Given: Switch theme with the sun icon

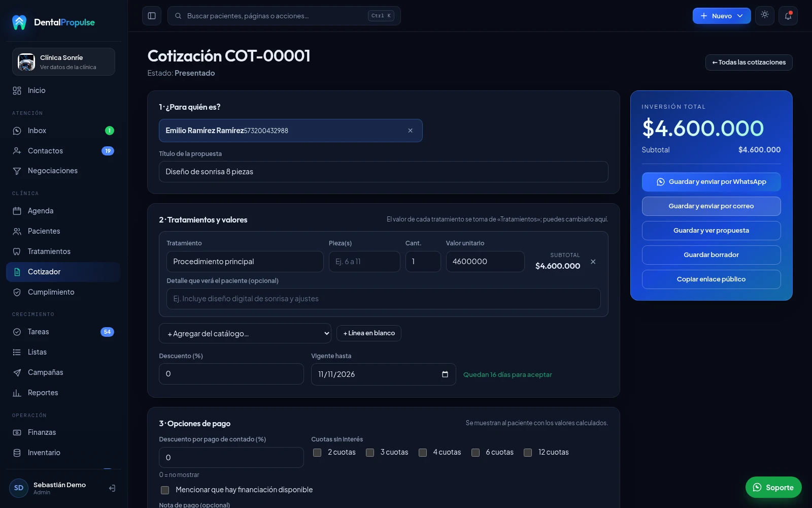Looking at the screenshot, I should (x=765, y=15).
